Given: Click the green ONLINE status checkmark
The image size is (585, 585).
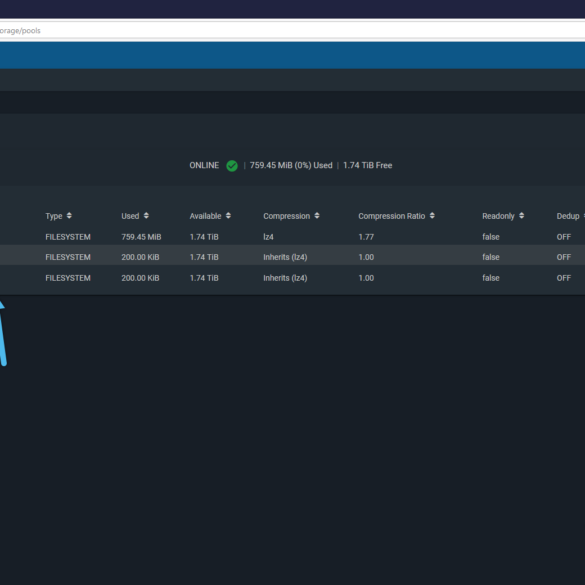Looking at the screenshot, I should point(232,166).
